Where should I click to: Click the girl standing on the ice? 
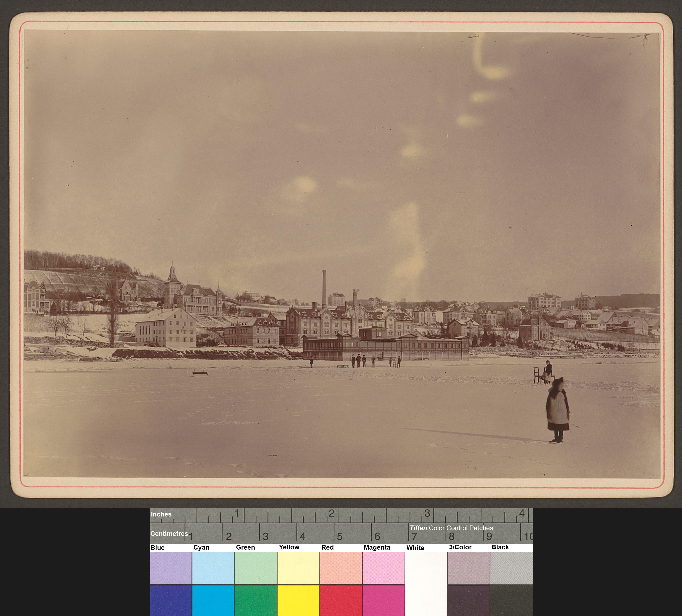(x=558, y=410)
